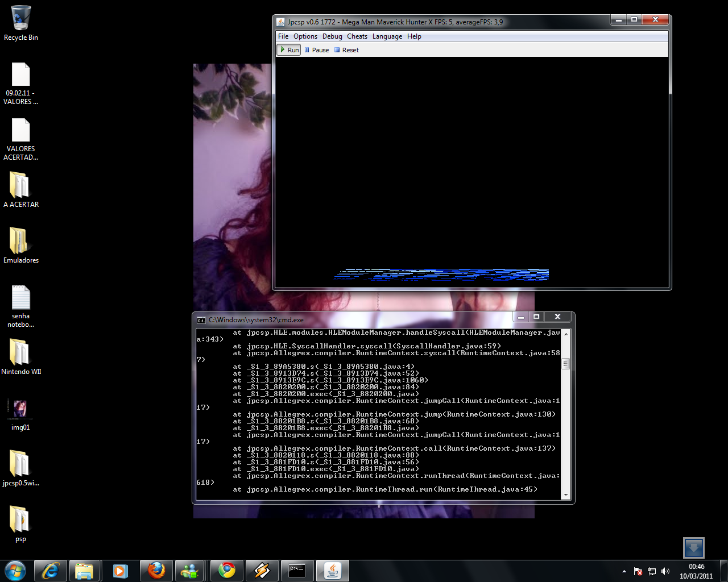Click the Jpcsp black game display area
The image size is (728, 582).
(x=471, y=172)
